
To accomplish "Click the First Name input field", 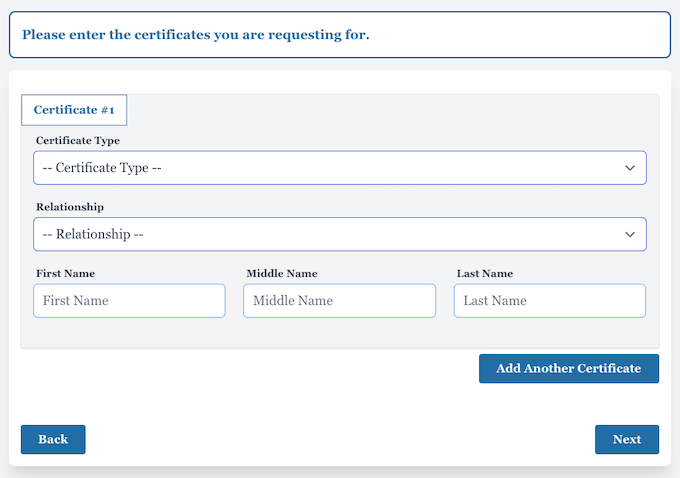I will pos(129,301).
